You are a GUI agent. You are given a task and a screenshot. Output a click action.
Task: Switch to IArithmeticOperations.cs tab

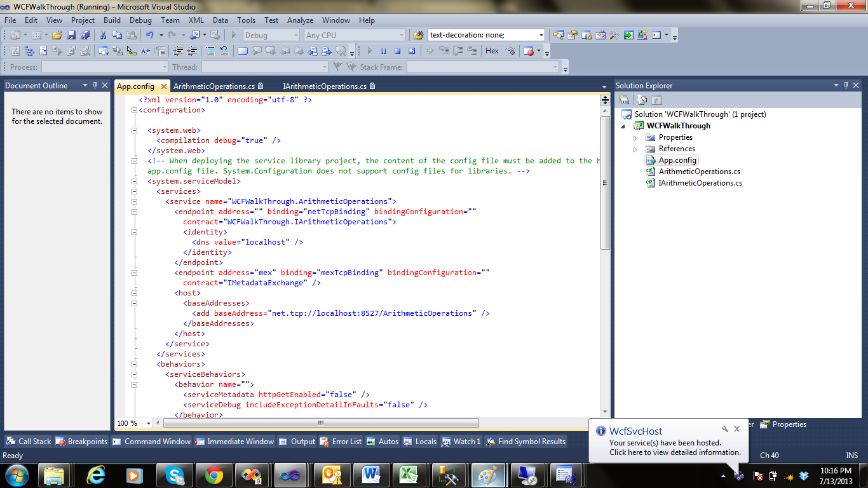(325, 86)
